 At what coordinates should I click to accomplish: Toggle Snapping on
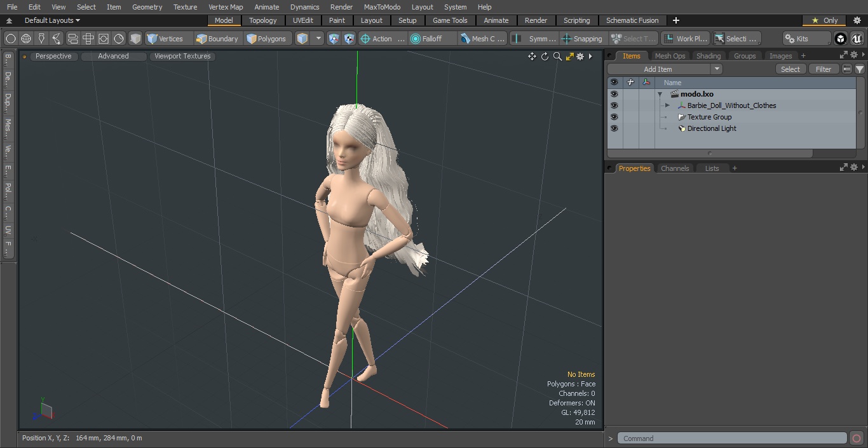[583, 39]
